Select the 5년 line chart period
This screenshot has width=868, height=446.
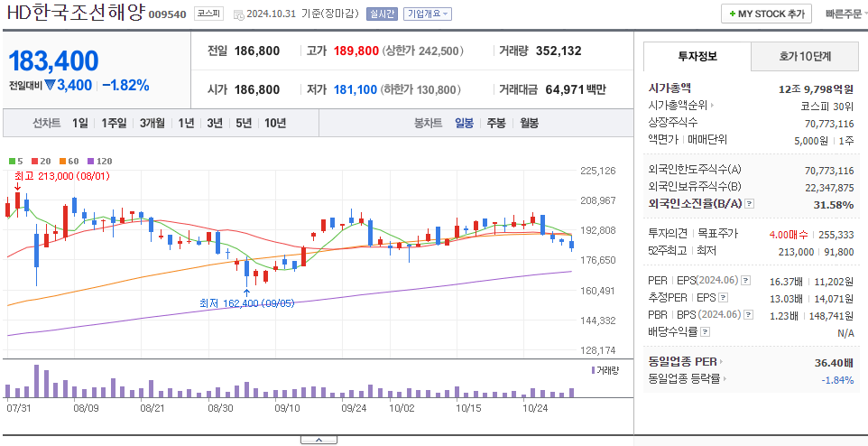[x=244, y=123]
